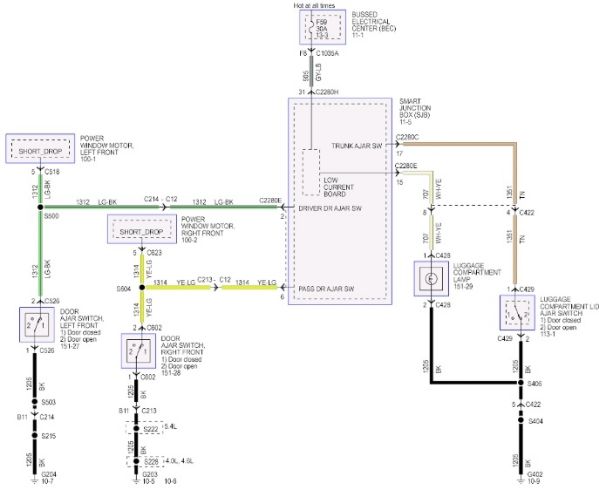
Task: Click the page reference '151-27'
Action: click(70, 346)
